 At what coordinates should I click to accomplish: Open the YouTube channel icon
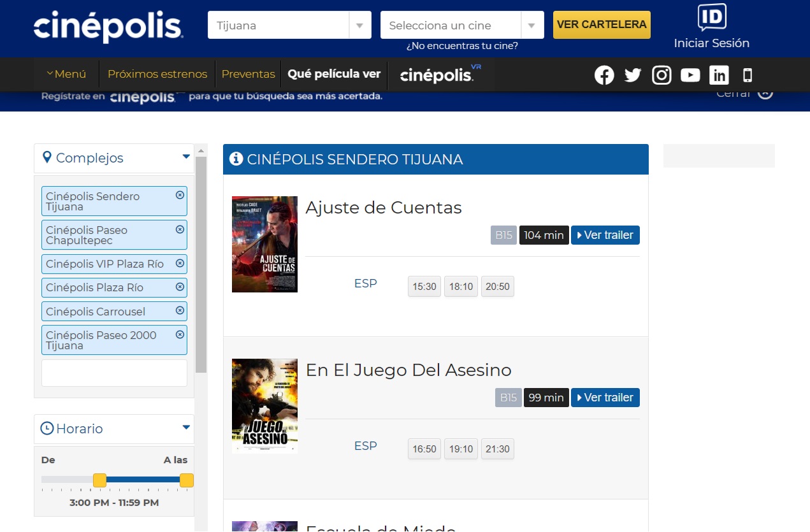690,75
